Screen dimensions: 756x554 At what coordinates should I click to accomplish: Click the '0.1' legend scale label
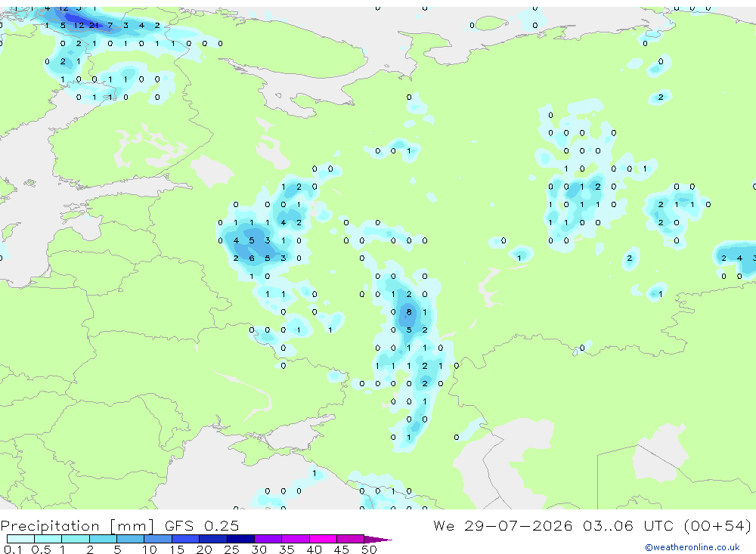(x=13, y=549)
